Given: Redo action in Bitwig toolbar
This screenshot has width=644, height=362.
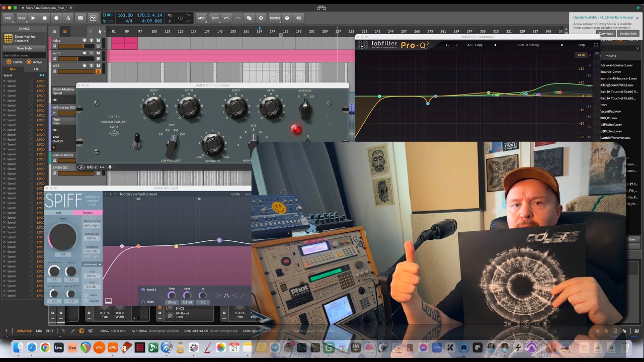Looking at the screenshot, I should [238, 18].
